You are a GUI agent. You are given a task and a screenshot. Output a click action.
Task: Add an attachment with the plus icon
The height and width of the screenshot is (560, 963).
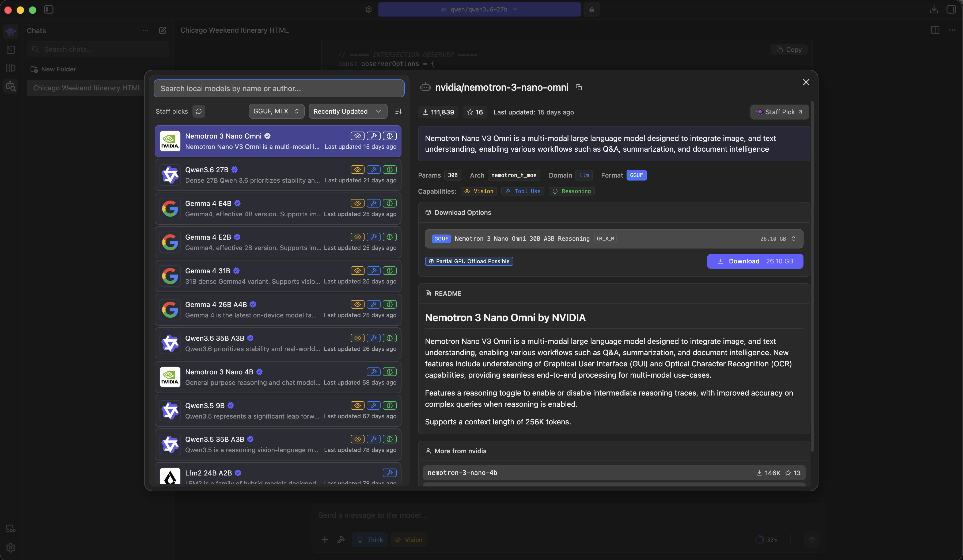325,540
